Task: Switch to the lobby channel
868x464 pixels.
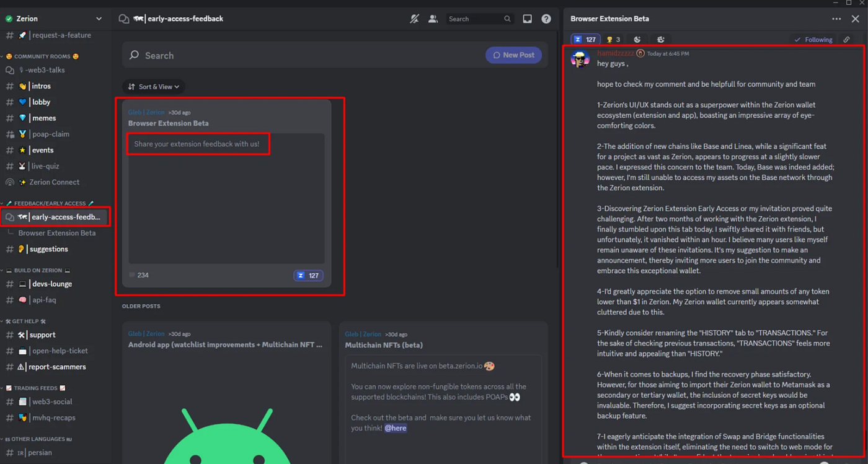Action: 55,102
